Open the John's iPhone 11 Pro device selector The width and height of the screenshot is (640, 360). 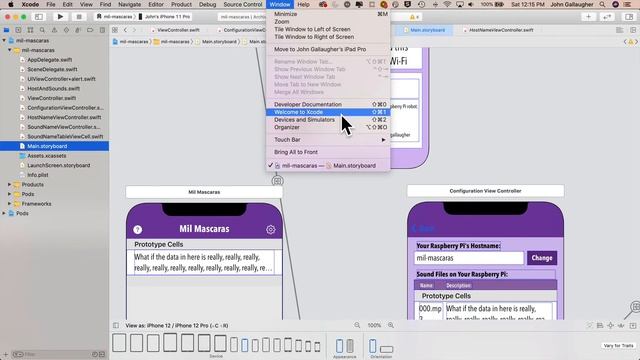pyautogui.click(x=164, y=17)
